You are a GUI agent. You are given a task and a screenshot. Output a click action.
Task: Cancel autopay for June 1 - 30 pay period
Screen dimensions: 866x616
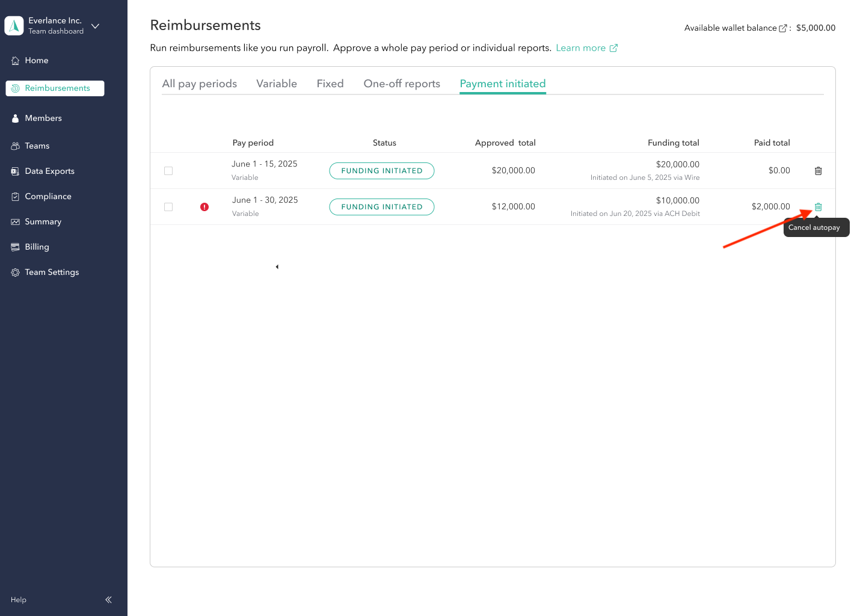tap(818, 206)
